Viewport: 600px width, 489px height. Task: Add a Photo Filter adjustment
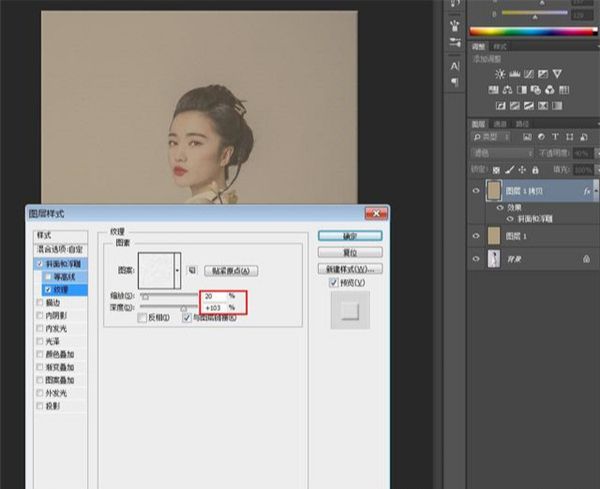[x=536, y=90]
